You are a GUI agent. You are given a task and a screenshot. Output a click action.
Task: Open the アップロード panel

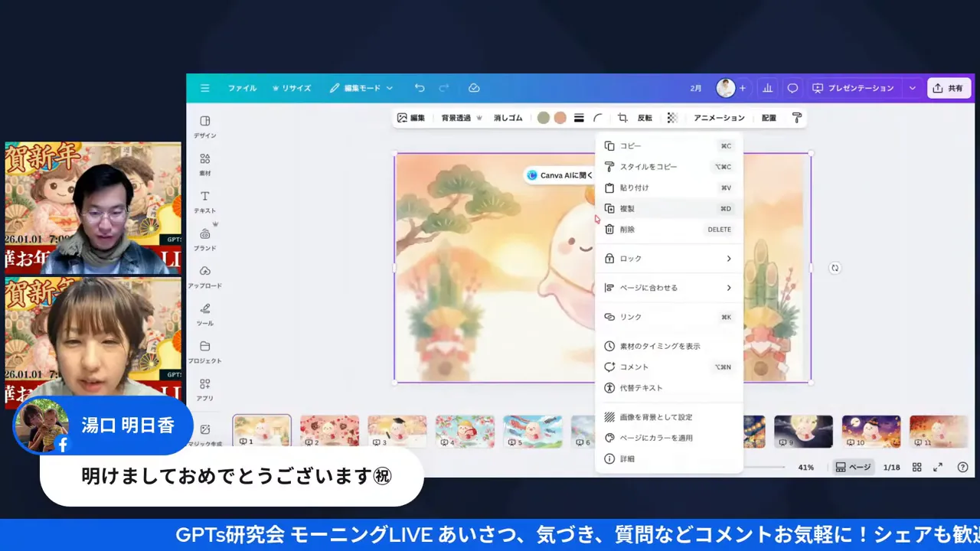click(x=204, y=275)
